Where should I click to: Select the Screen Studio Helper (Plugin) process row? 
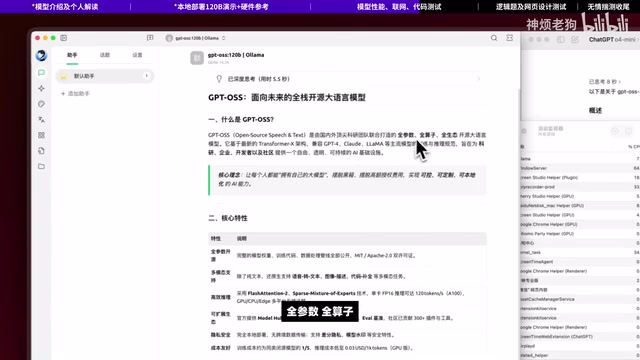pos(580,178)
